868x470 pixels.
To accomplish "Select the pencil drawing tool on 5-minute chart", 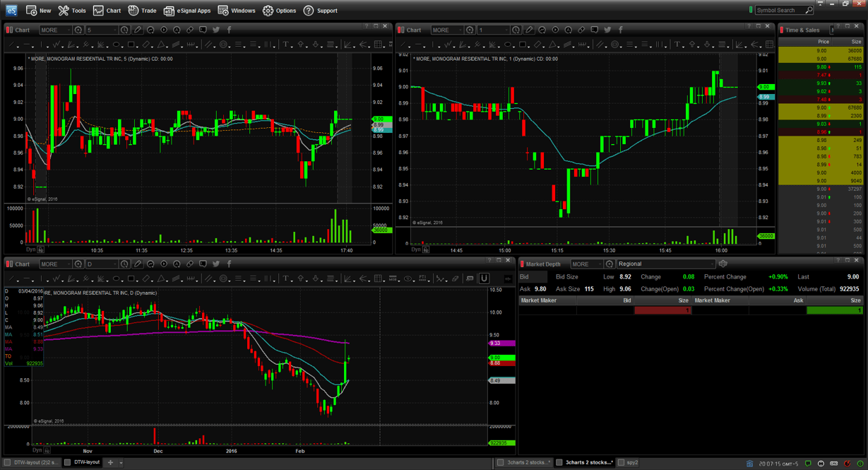I will click(x=137, y=30).
